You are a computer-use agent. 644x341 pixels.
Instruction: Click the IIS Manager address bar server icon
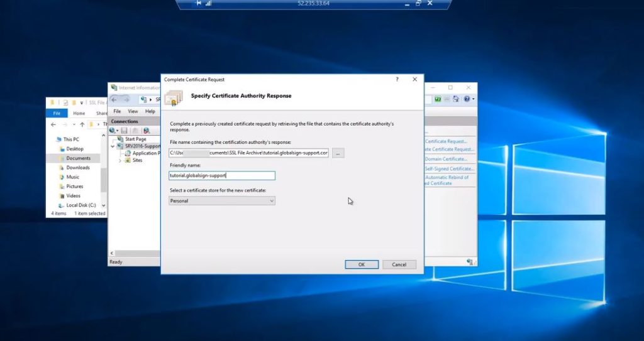coord(143,100)
